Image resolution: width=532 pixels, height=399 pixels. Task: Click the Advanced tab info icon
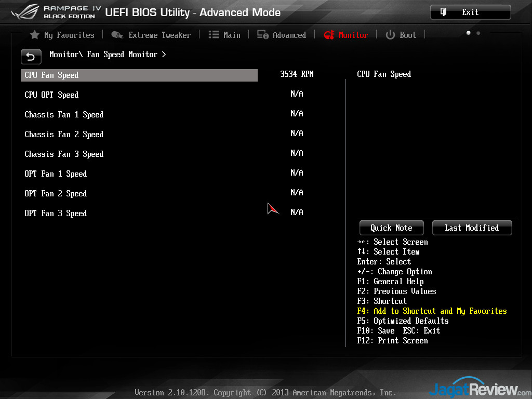pos(263,35)
